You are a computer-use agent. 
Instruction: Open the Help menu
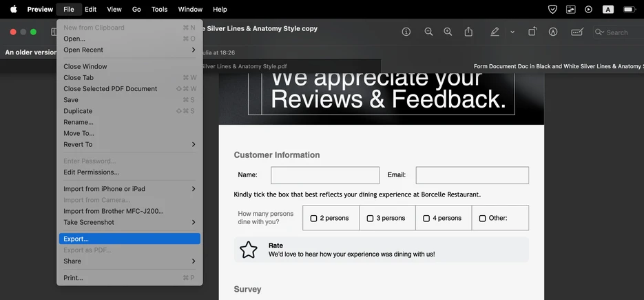220,9
